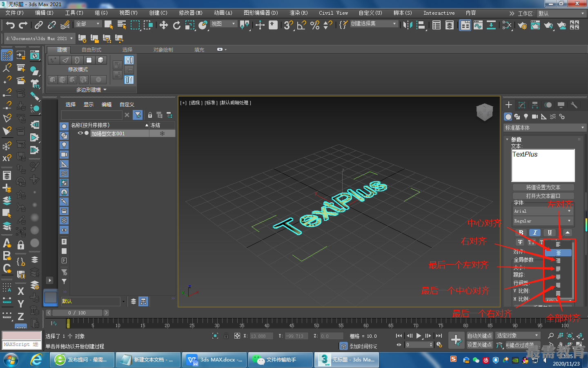Click the Mirror tool icon

(408, 25)
